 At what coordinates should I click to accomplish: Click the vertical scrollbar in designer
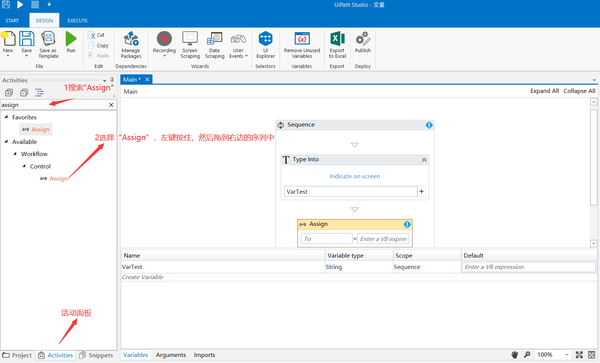[593, 157]
